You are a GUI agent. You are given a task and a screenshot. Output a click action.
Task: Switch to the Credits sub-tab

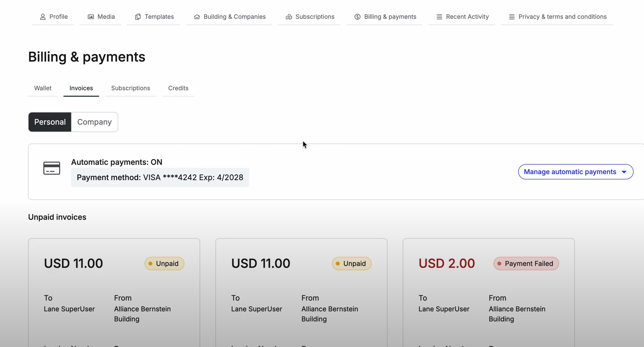pos(178,88)
